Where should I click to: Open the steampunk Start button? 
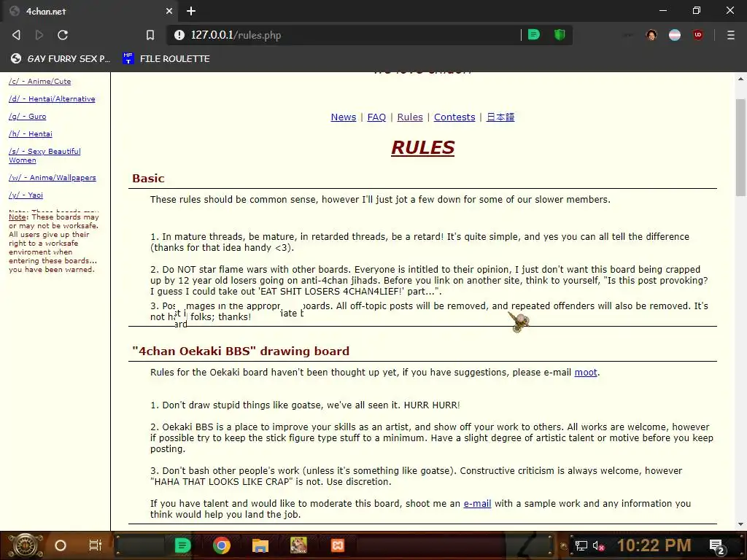click(25, 545)
